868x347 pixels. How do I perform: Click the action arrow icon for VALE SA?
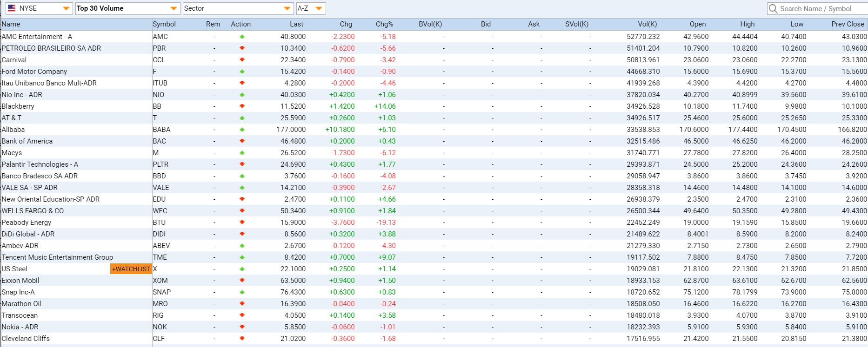click(242, 188)
